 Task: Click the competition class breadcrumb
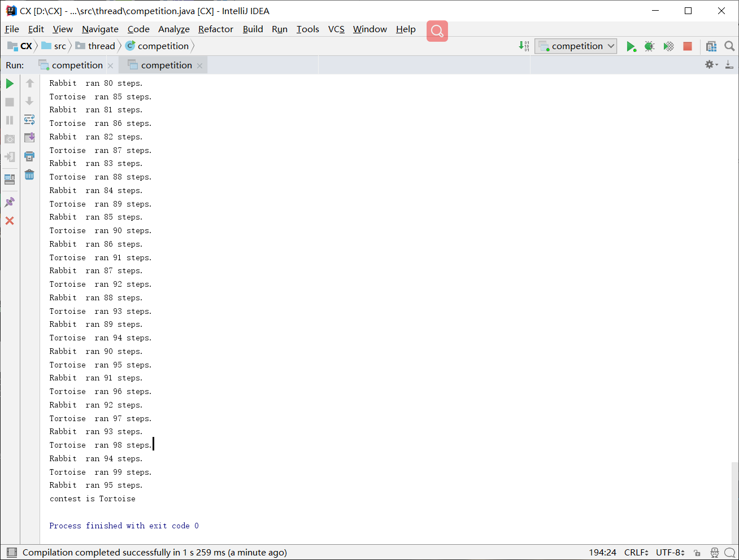157,46
